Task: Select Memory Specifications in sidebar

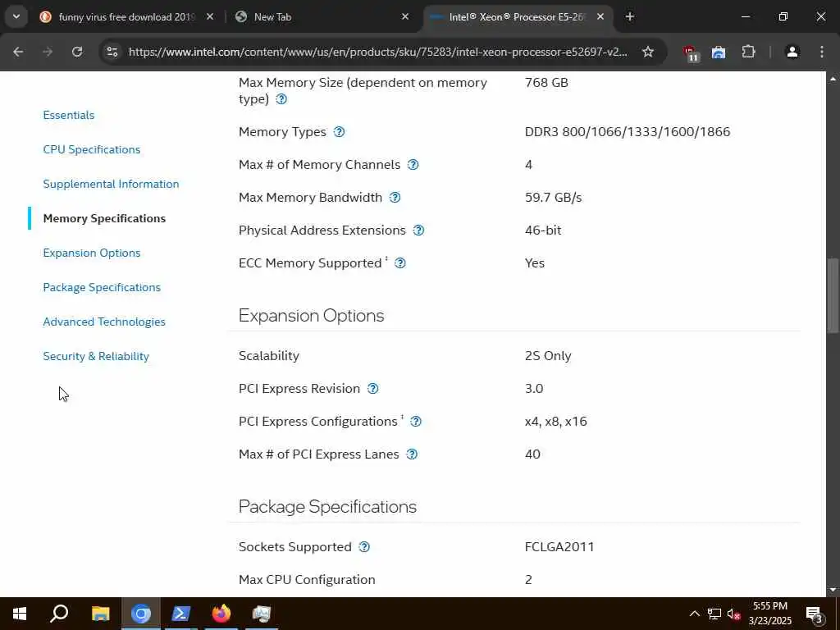Action: (x=104, y=218)
